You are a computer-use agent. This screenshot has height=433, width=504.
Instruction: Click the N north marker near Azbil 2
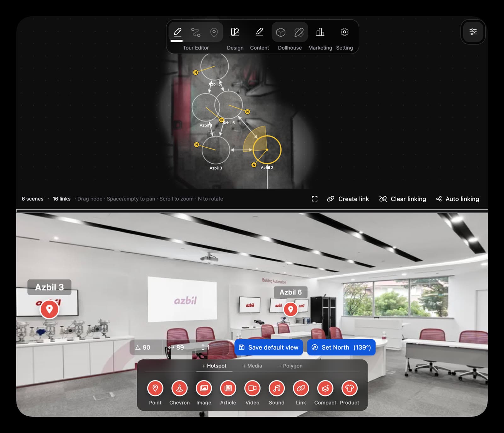point(254,165)
